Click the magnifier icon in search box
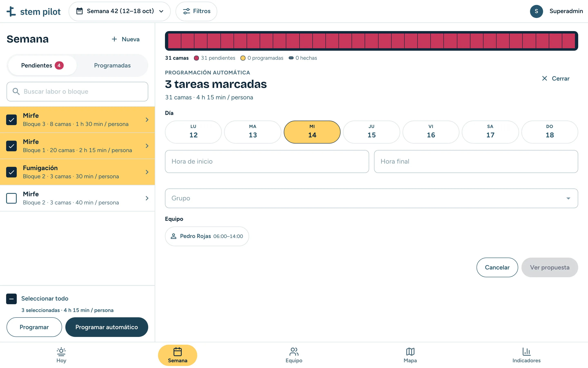 (x=16, y=92)
